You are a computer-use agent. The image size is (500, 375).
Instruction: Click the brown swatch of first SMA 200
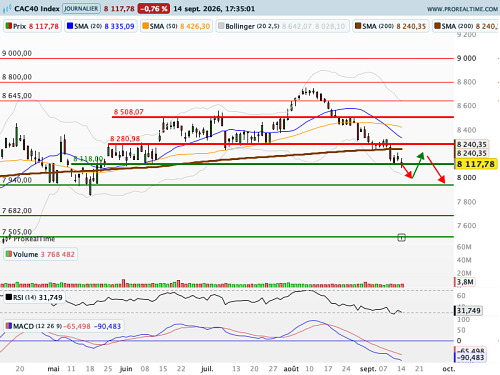pyautogui.click(x=358, y=26)
